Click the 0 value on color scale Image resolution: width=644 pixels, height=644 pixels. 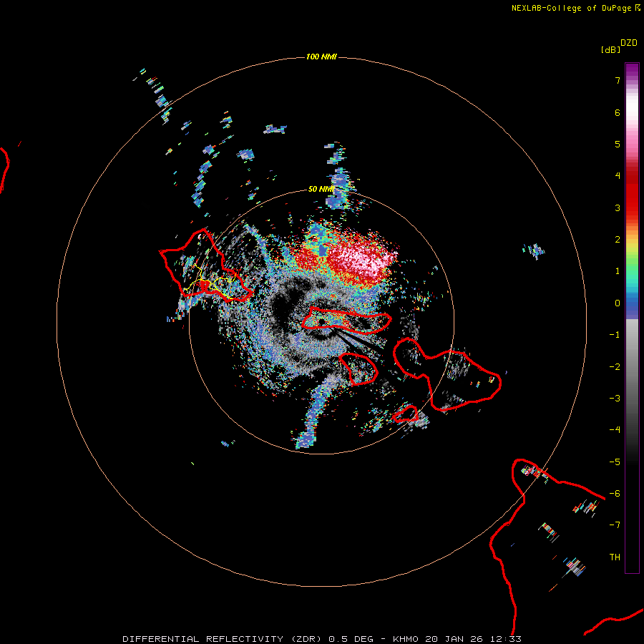618,303
